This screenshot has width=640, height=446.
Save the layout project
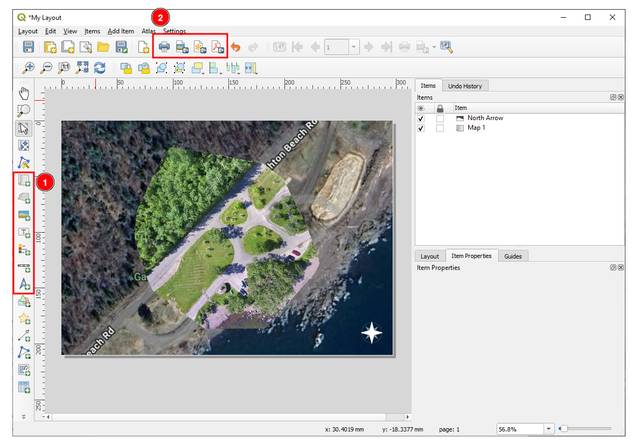pyautogui.click(x=28, y=47)
